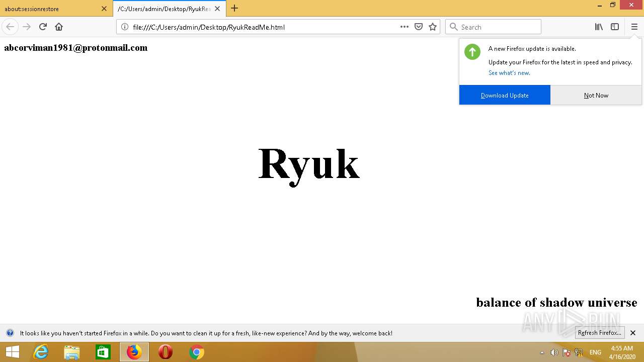Screen dimensions: 644x362
Task: Click the green update arrow icon
Action: pyautogui.click(x=472, y=52)
